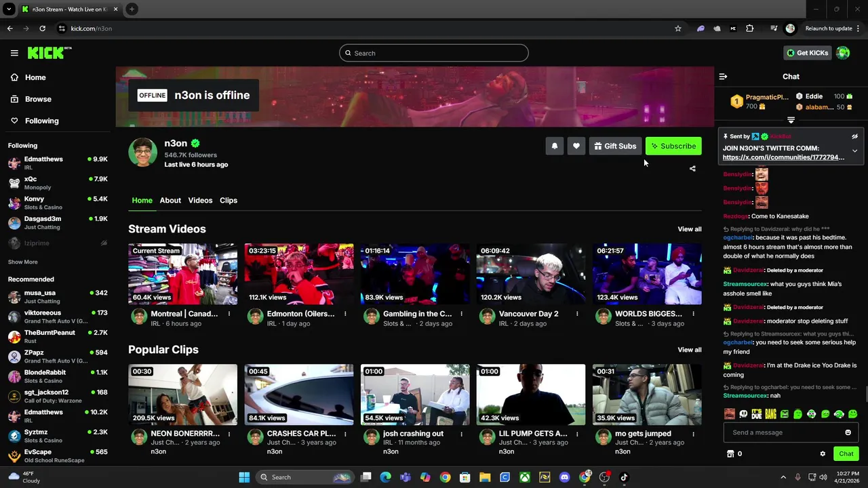This screenshot has height=488, width=868.
Task: Open the Montreal current stream thumbnail
Action: pos(183,274)
